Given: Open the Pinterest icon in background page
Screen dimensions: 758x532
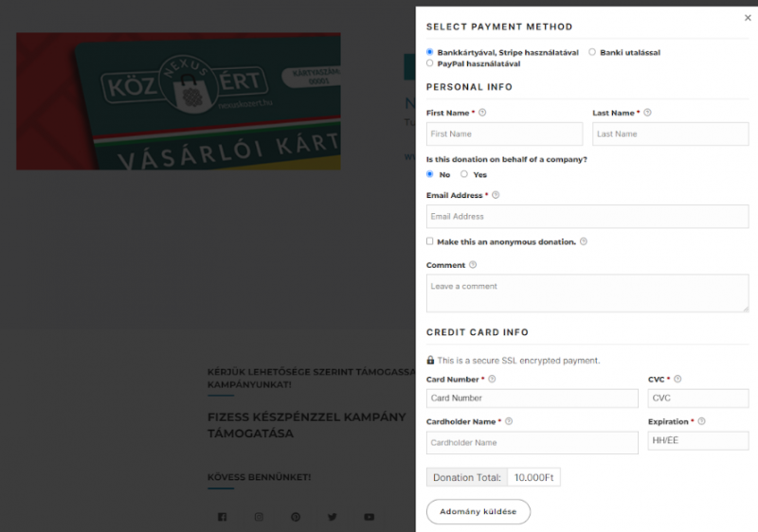Looking at the screenshot, I should click(296, 517).
